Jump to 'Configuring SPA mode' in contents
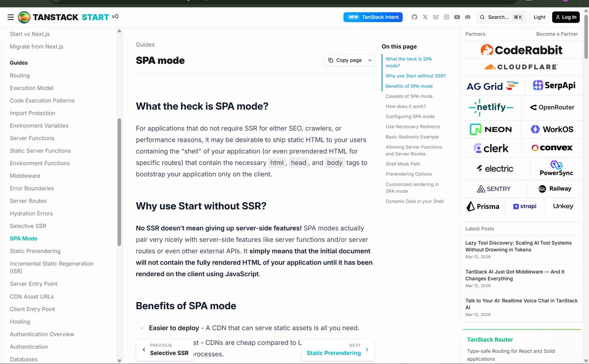The image size is (589, 364). (x=410, y=117)
